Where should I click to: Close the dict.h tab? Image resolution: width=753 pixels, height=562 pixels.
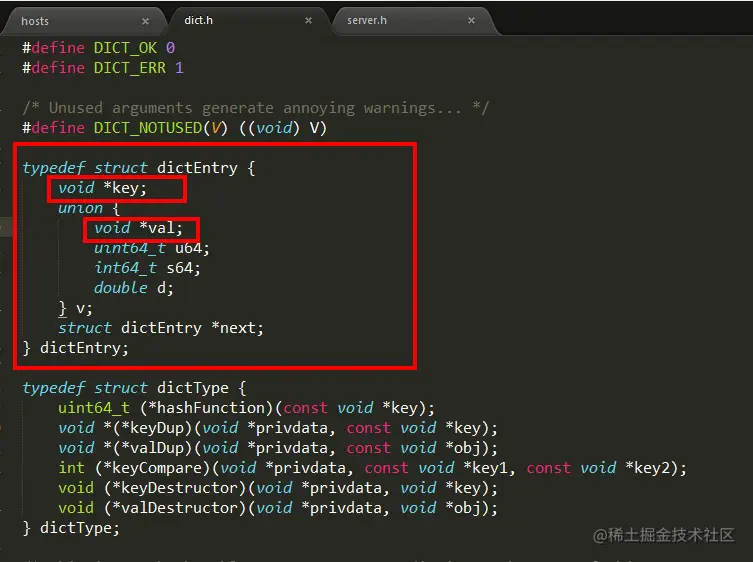(x=308, y=20)
